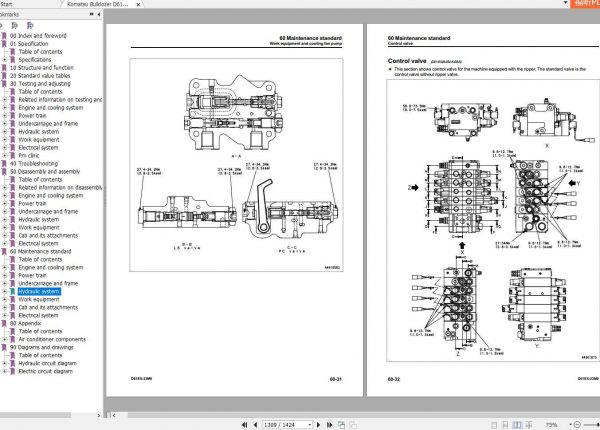Select two-page facing view icon
Screen dimensions: 600x430
517,425
